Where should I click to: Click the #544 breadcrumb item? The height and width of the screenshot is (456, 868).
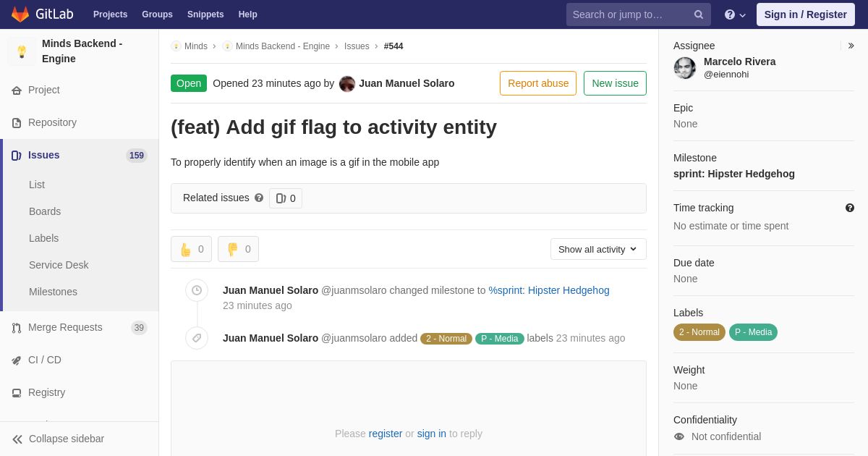pyautogui.click(x=393, y=46)
